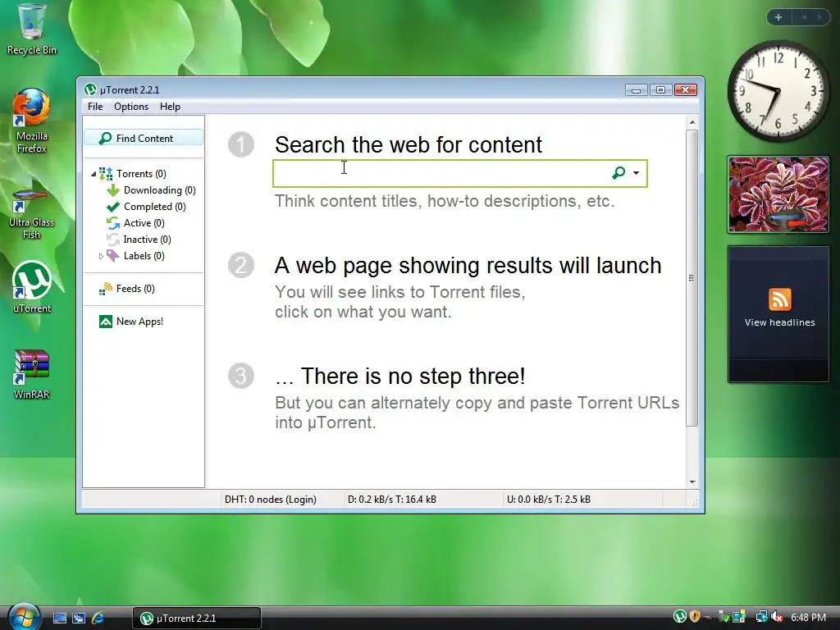Click the vertical scrollbar thumb
The image size is (840, 630).
692,278
